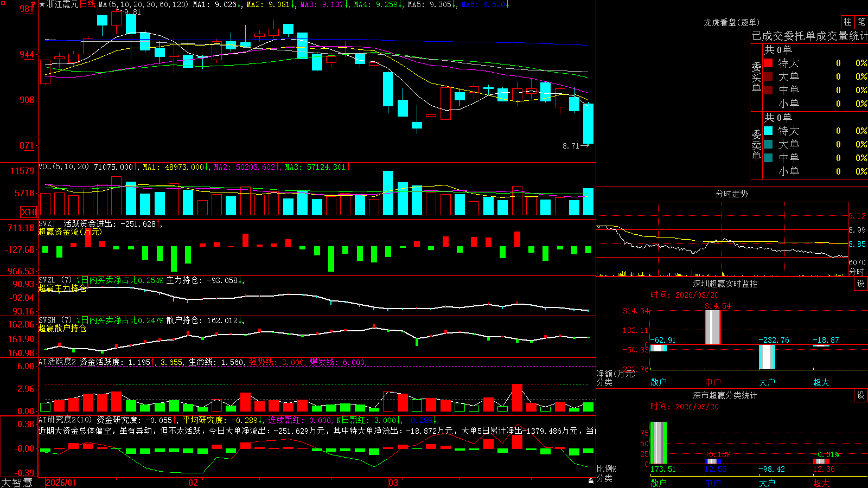The width and height of the screenshot is (868, 488).
Task: Select the 02 month marker on the timeline
Action: [x=193, y=483]
